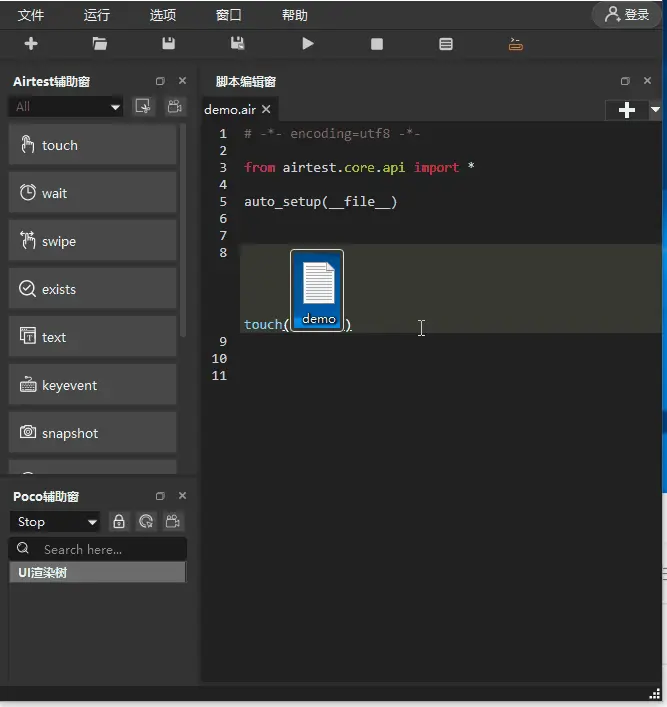This screenshot has height=707, width=667.
Task: Insert a keyevent command
Action: click(92, 386)
